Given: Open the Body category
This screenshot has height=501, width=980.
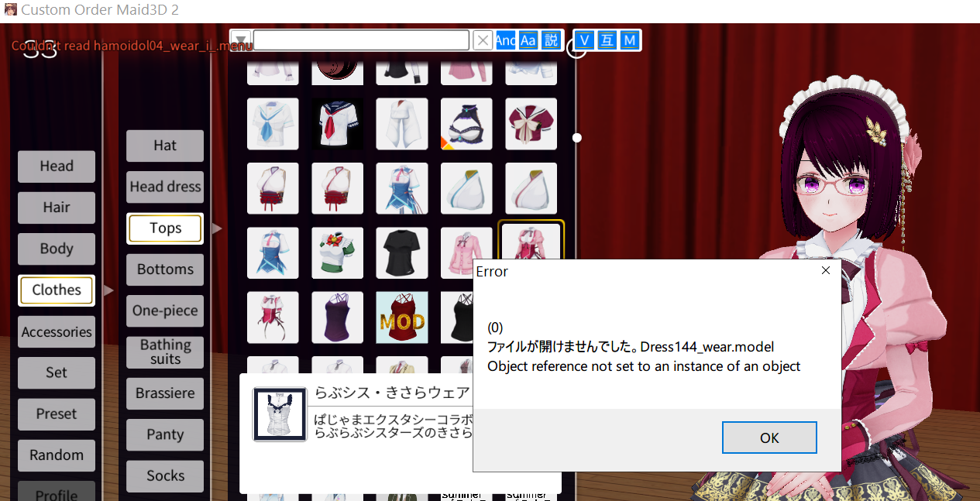Looking at the screenshot, I should point(57,249).
